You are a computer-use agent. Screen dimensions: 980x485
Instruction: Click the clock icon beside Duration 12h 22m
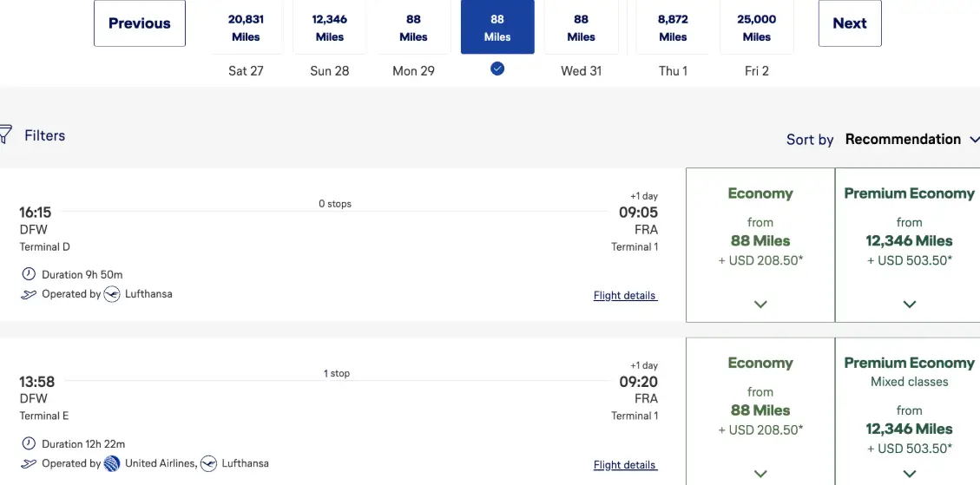29,443
